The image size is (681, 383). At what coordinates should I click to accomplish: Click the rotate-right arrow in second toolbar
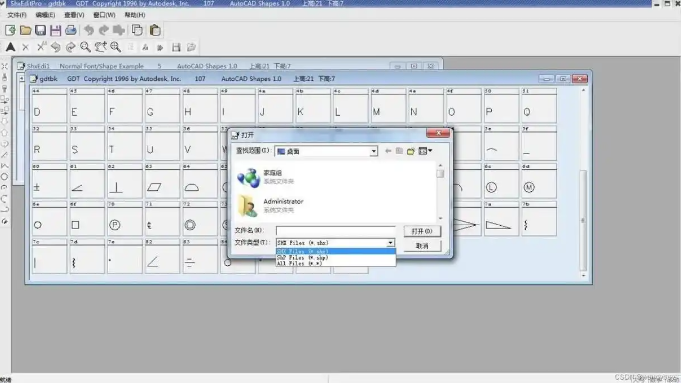[x=70, y=47]
